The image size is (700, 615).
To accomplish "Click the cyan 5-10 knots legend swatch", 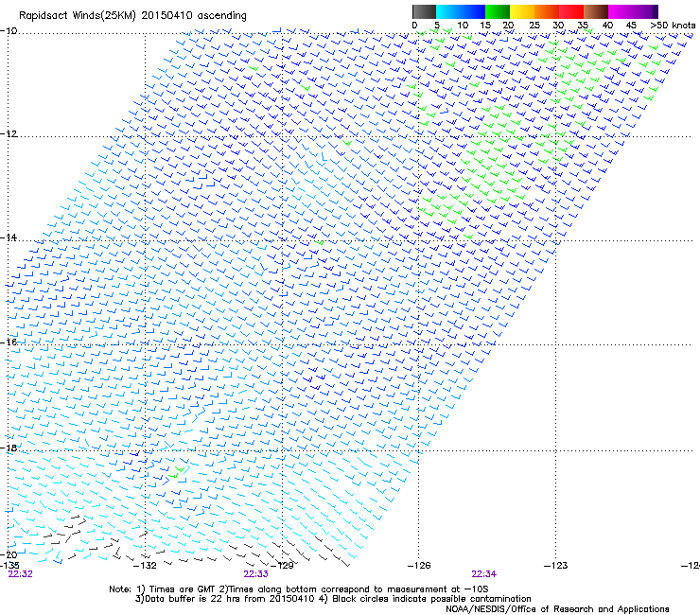I will coord(448,11).
